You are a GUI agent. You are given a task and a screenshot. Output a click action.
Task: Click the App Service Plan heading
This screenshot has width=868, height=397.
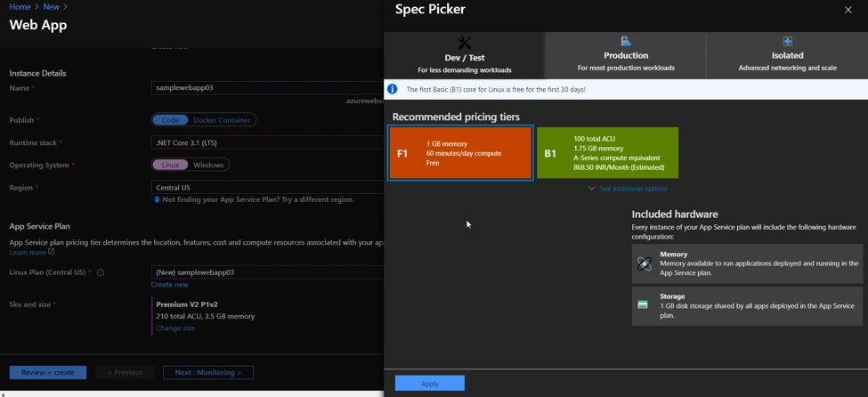click(40, 226)
